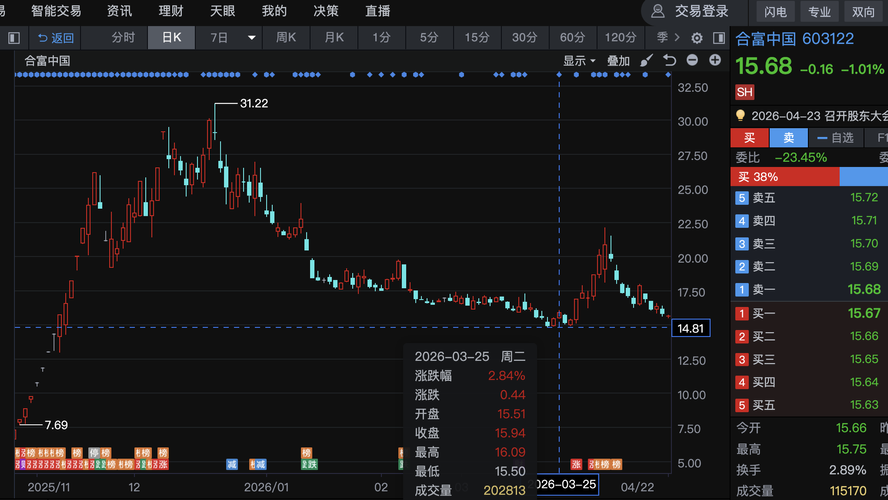Image resolution: width=888 pixels, height=500 pixels.
Task: Click the 返回 back button
Action: point(56,38)
